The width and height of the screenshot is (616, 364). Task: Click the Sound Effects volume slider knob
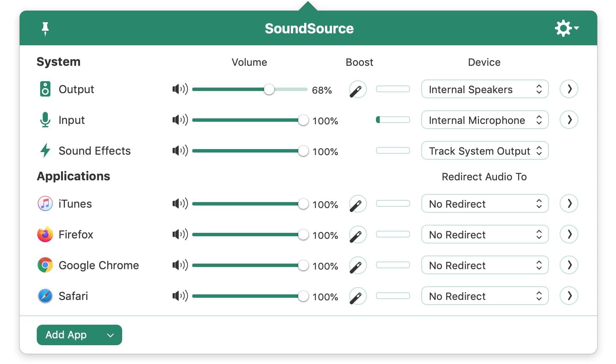tap(303, 151)
